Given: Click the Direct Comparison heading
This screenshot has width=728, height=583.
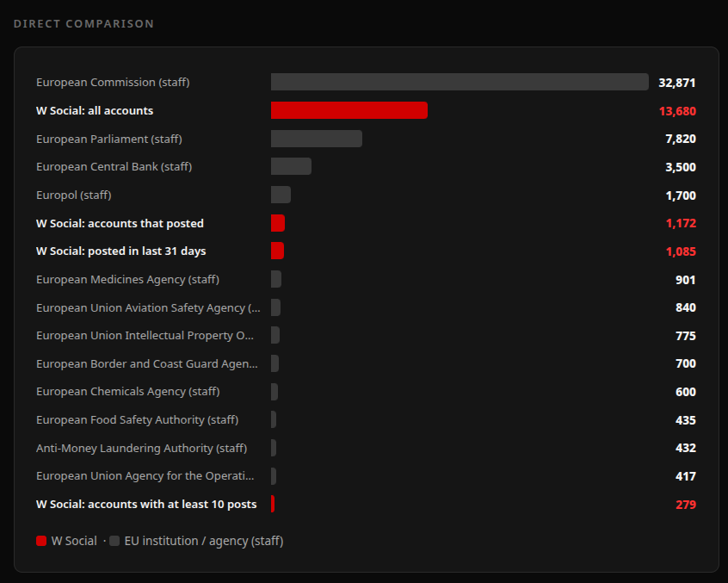Looking at the screenshot, I should [83, 24].
